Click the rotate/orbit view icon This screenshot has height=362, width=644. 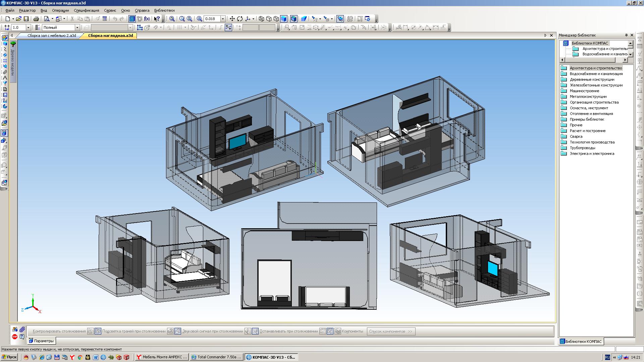(240, 18)
